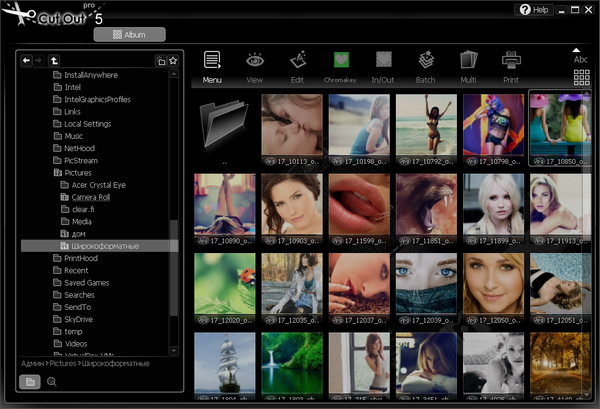The width and height of the screenshot is (600, 409).
Task: Select the sailing ship thumbnail
Action: [x=223, y=362]
